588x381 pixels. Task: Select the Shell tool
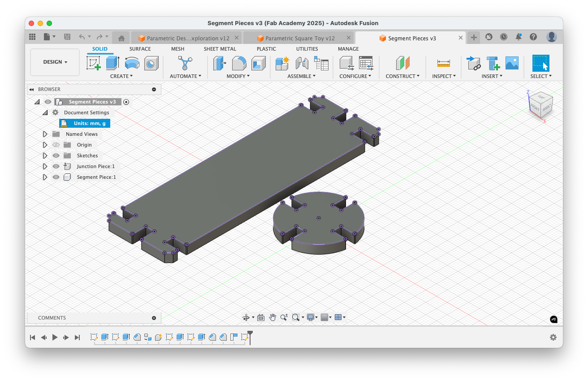click(x=259, y=63)
